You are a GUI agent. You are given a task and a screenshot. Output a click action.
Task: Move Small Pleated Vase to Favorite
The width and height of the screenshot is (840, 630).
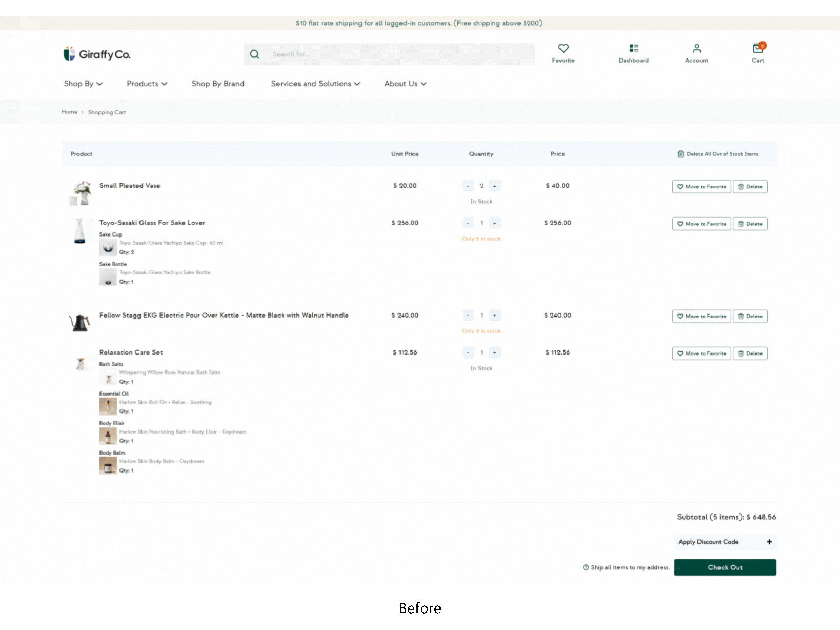[x=702, y=187]
